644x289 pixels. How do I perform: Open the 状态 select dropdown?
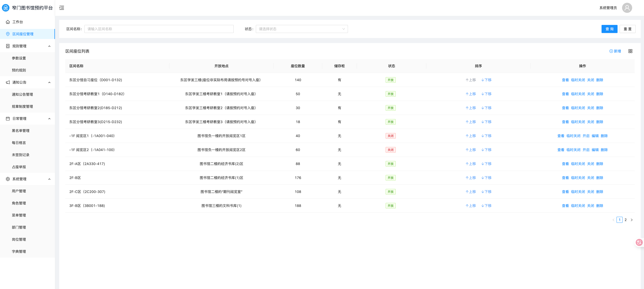coord(301,29)
